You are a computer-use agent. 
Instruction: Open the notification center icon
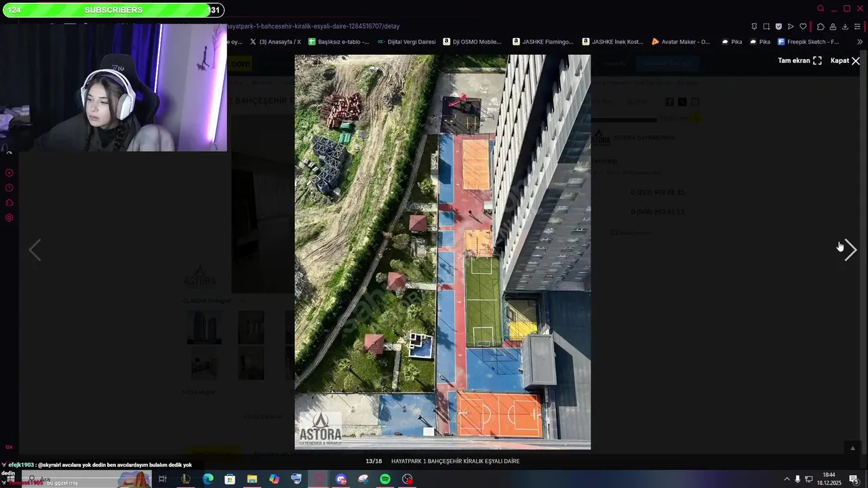[854, 479]
